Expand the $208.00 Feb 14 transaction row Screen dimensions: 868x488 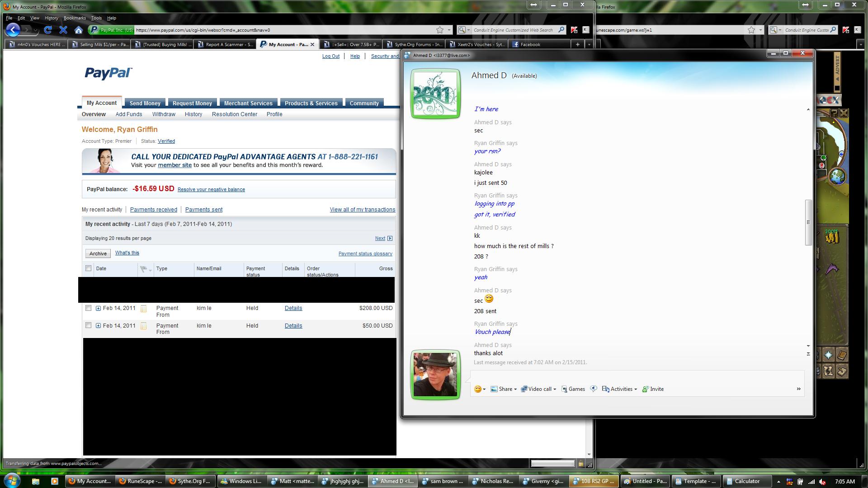click(x=98, y=308)
